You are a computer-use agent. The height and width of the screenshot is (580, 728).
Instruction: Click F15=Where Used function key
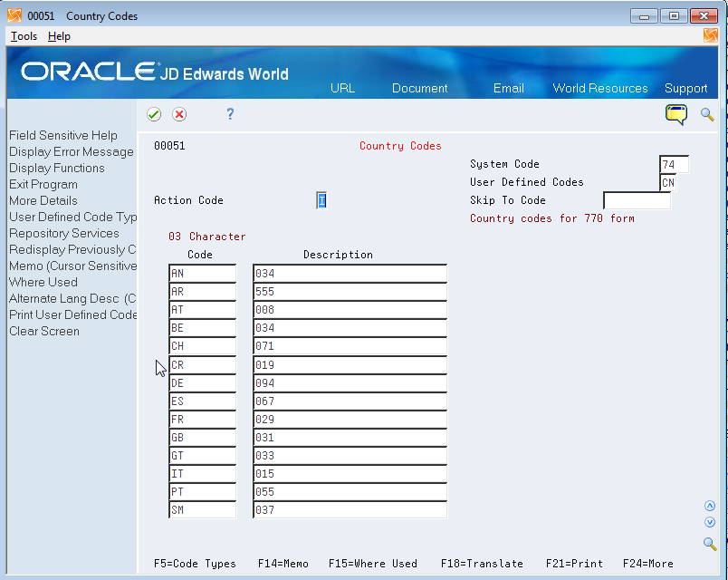pos(373,564)
